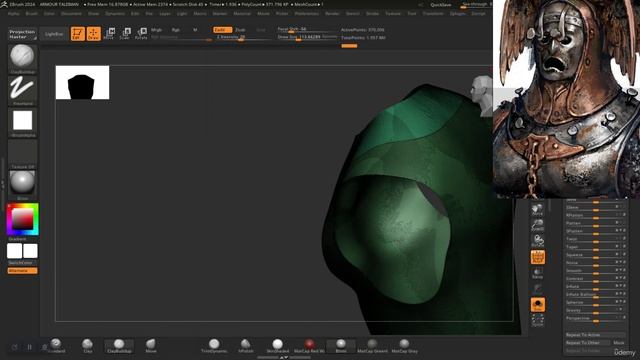640x360 pixels.
Task: Toggle Mrgb painting mode
Action: click(156, 30)
